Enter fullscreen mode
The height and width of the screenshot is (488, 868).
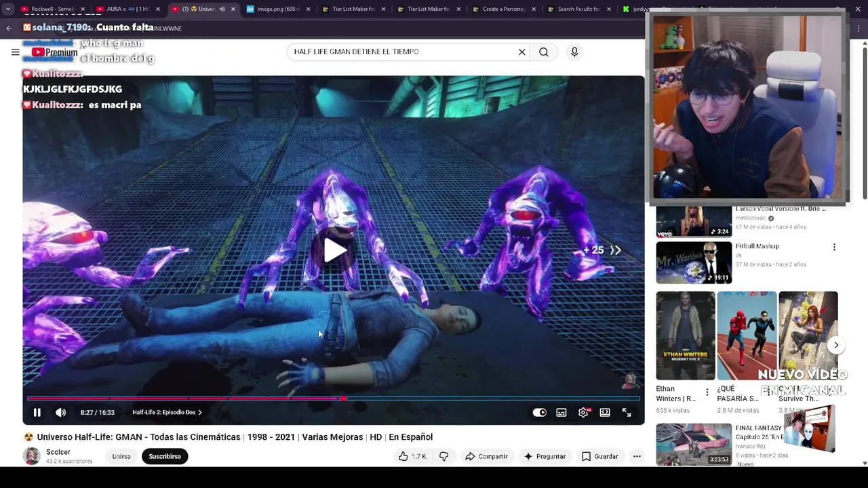coord(627,412)
